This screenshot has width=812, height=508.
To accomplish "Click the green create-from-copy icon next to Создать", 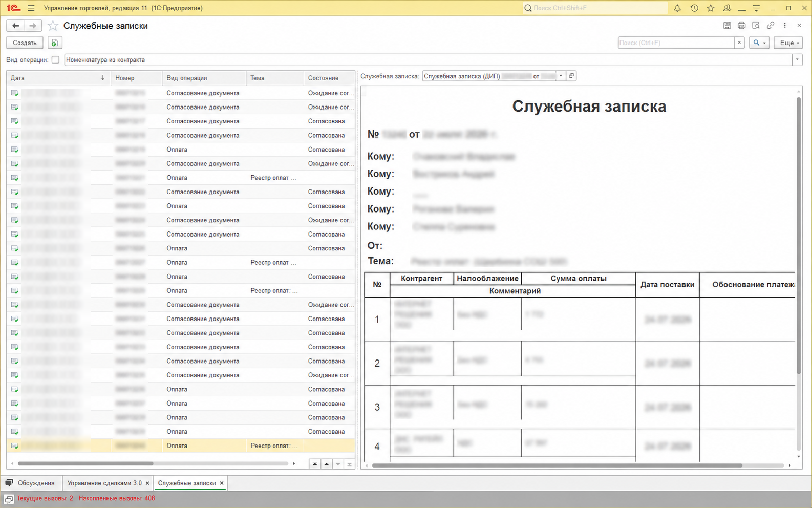I will tap(55, 43).
